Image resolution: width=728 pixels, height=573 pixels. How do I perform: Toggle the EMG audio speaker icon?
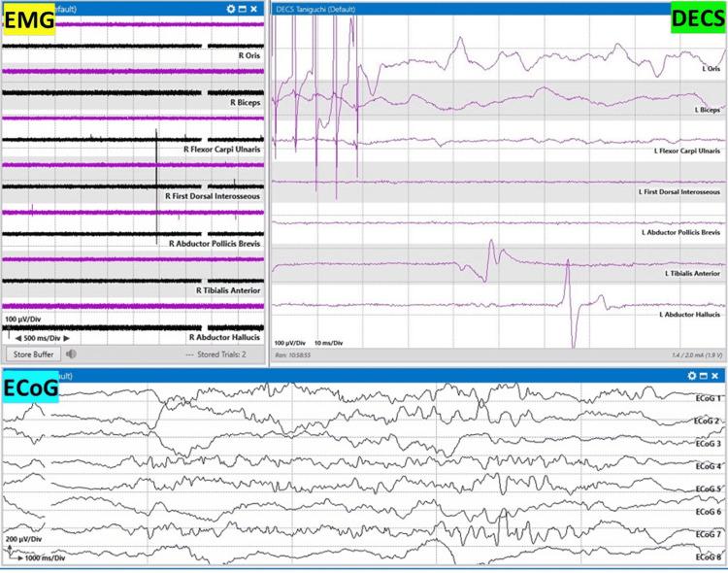[72, 354]
